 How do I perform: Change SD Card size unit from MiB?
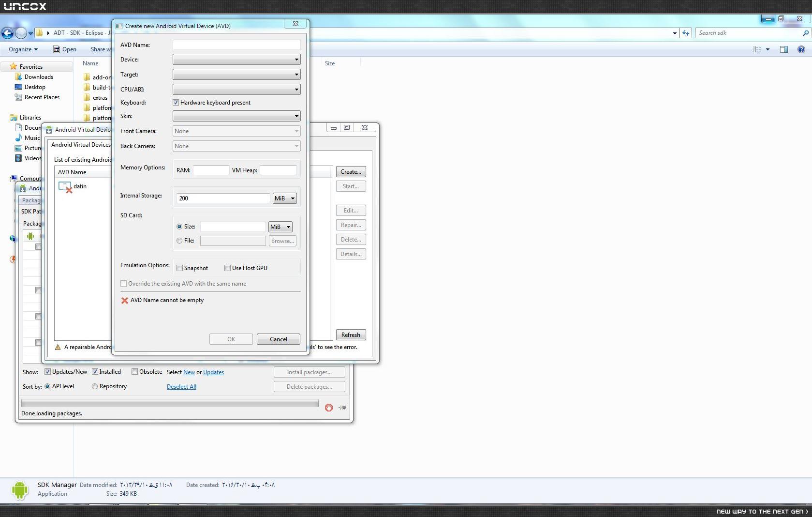pyautogui.click(x=281, y=227)
